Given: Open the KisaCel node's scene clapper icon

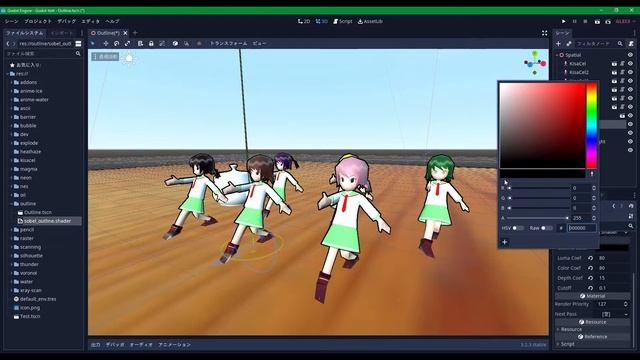Looking at the screenshot, I should pos(614,64).
